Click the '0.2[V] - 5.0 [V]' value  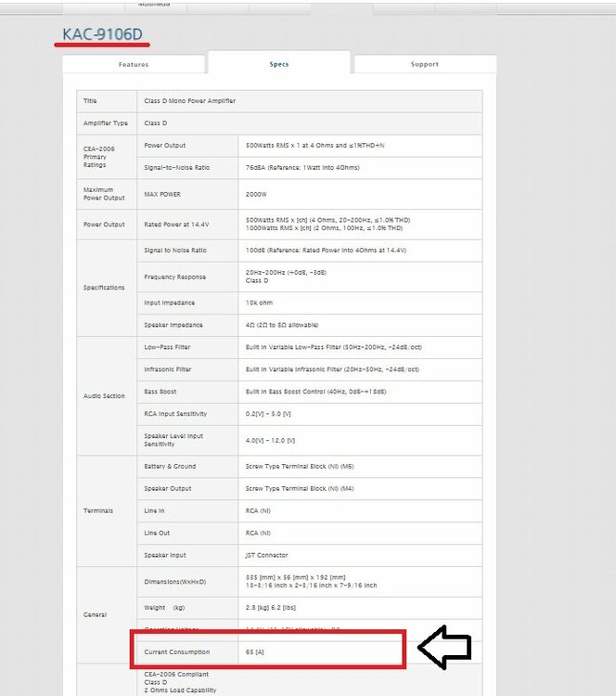[268, 413]
